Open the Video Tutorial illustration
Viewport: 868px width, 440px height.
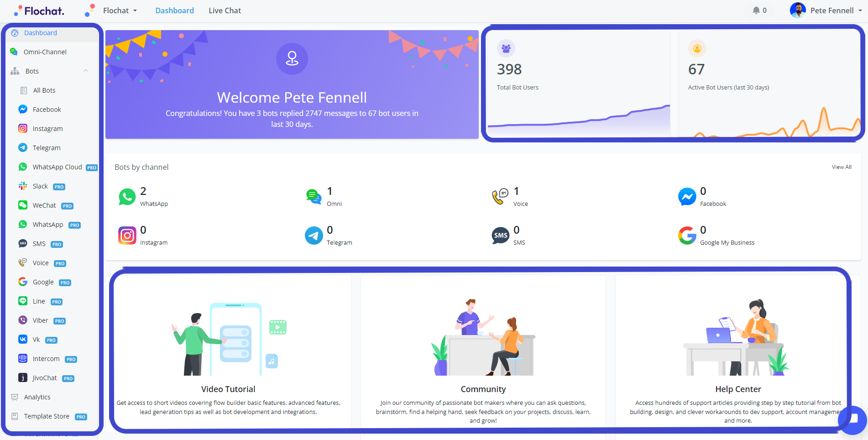[228, 339]
